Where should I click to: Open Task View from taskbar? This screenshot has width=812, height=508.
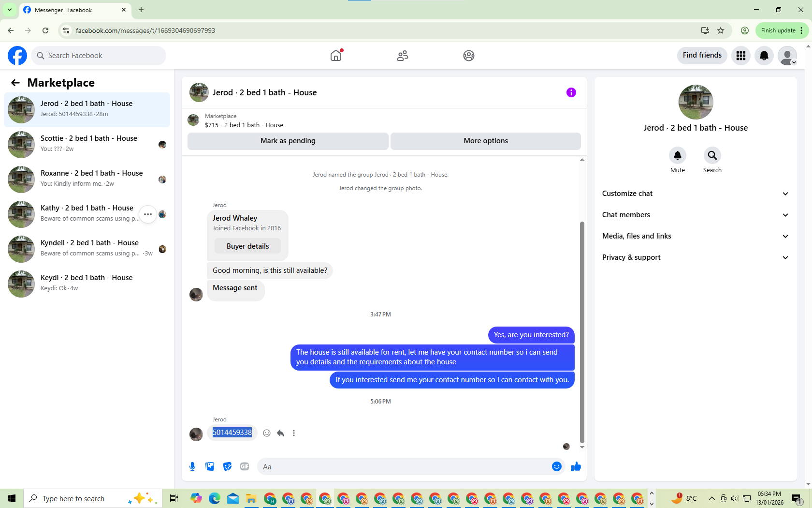[x=174, y=498]
